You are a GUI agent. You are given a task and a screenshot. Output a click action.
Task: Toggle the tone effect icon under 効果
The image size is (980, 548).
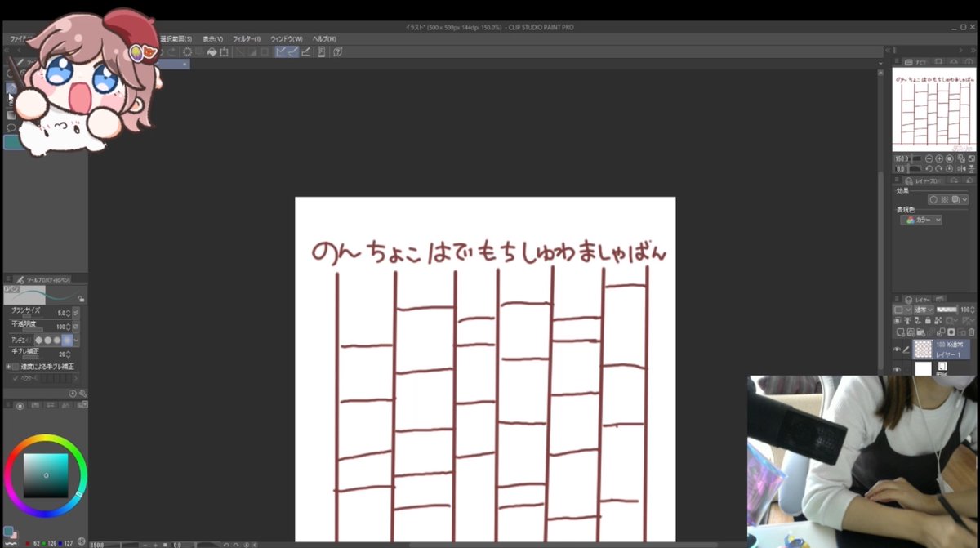click(944, 199)
